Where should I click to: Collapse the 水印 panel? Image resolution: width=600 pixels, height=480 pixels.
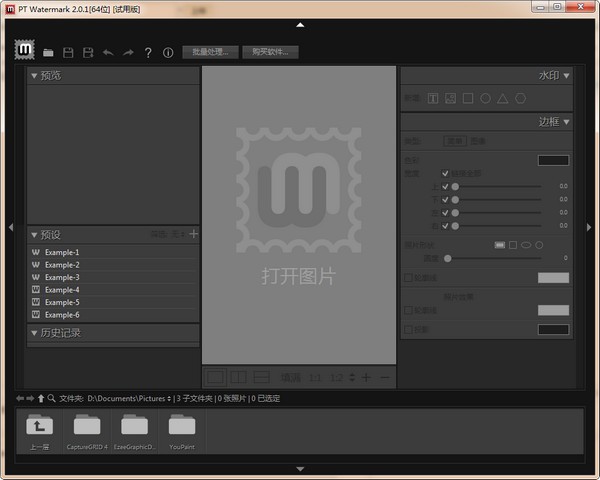[566, 75]
